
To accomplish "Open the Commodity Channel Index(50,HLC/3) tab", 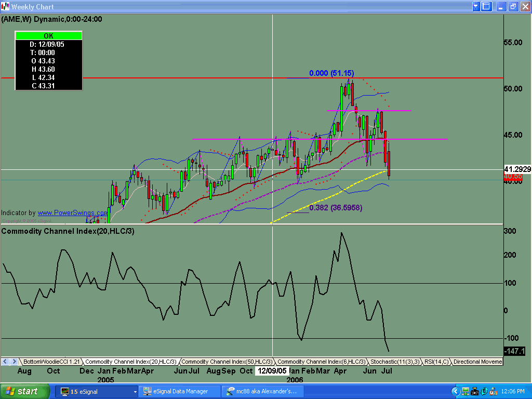I will tap(227, 362).
